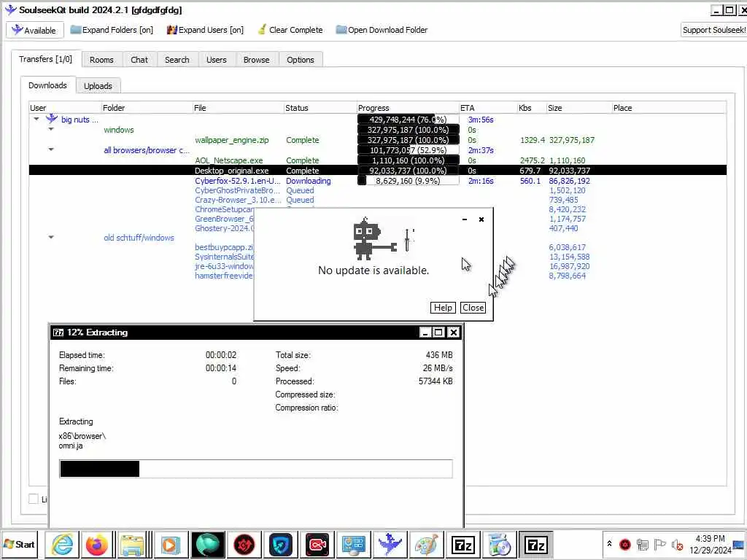Screen dimensions: 747x560
Task: Sort by the Kbs column header
Action: (x=532, y=108)
